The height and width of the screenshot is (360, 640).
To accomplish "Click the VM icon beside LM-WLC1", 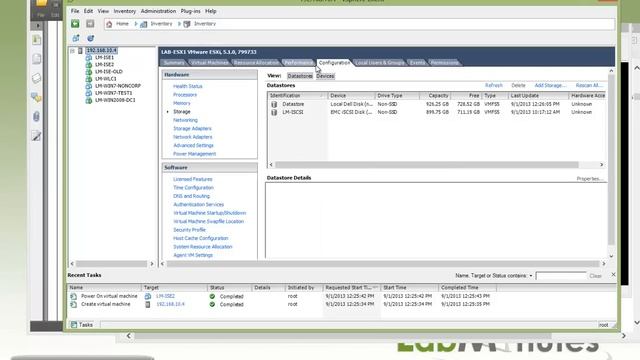I will pyautogui.click(x=89, y=79).
